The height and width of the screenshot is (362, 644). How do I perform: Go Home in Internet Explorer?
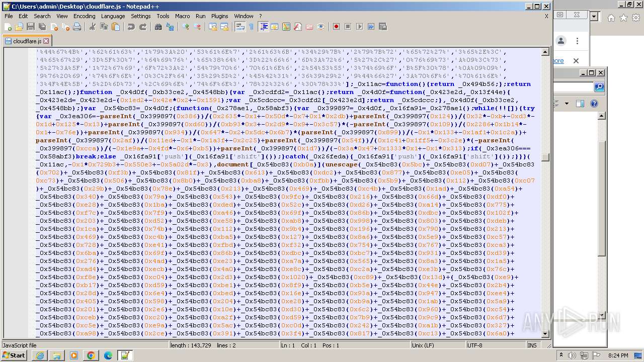611,18
